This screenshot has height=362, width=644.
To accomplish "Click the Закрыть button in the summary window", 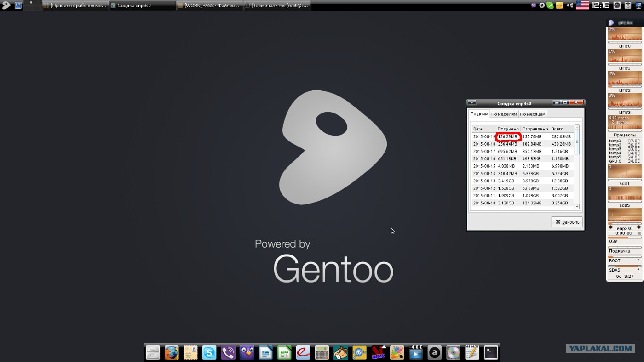I will (x=567, y=222).
